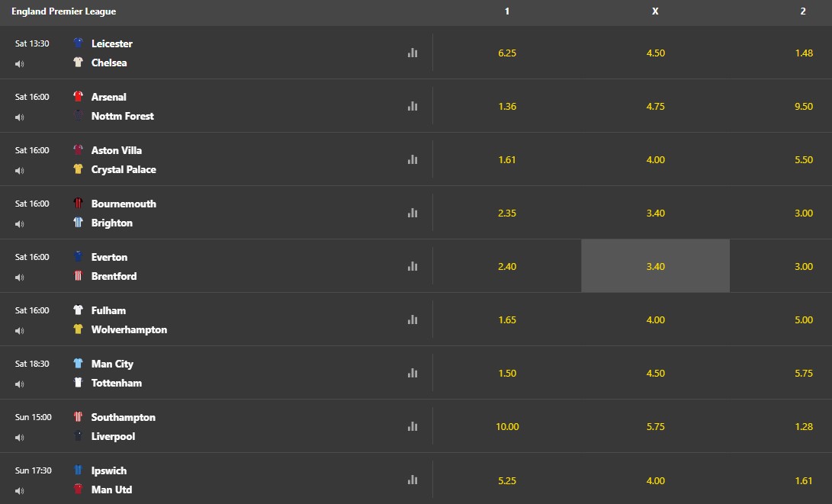Pick Southampton home win at 10.00
832x504 pixels.
pos(507,426)
